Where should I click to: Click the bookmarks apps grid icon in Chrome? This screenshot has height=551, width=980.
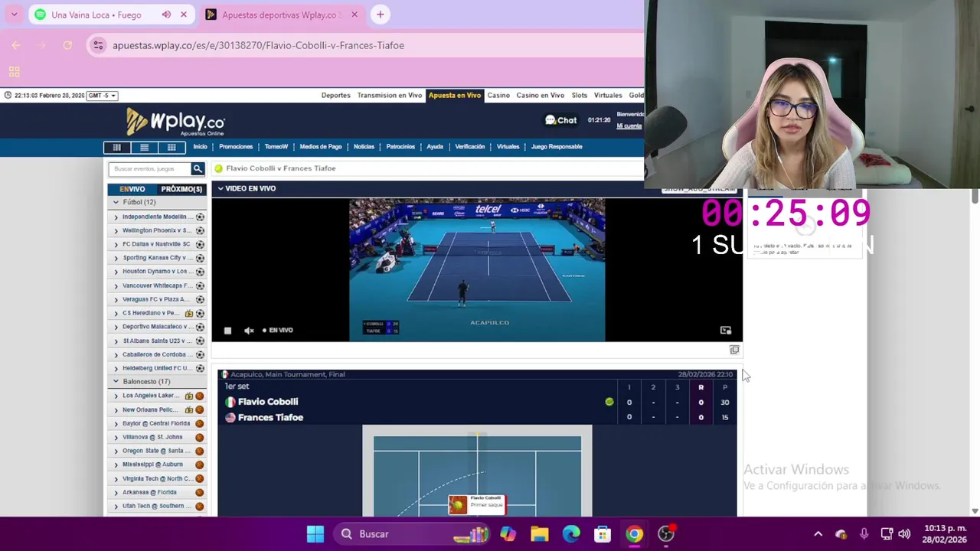point(14,72)
